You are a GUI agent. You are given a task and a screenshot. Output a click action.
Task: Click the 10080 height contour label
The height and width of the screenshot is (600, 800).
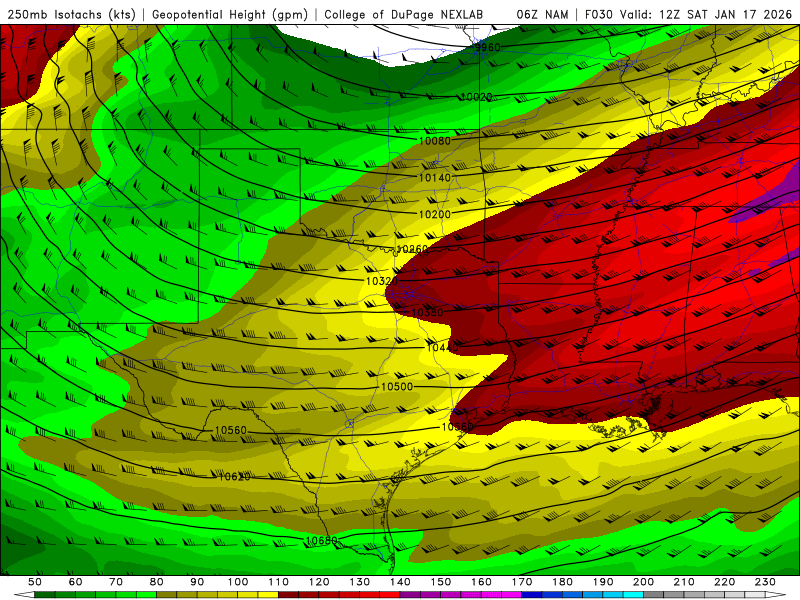pos(435,141)
